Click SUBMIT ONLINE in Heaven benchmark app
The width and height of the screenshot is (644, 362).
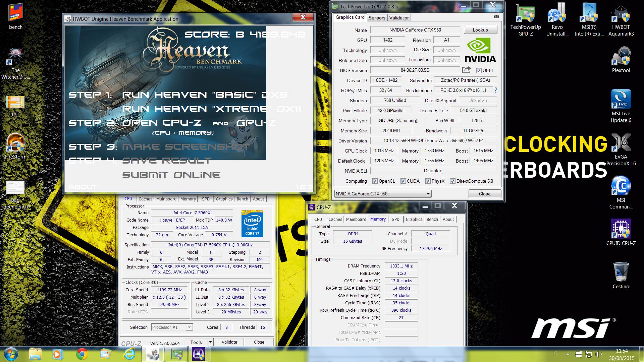(171, 175)
